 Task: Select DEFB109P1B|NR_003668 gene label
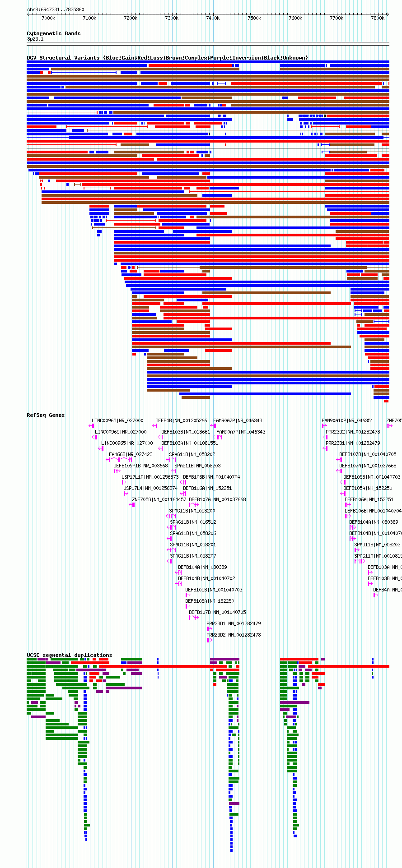pyautogui.click(x=140, y=466)
